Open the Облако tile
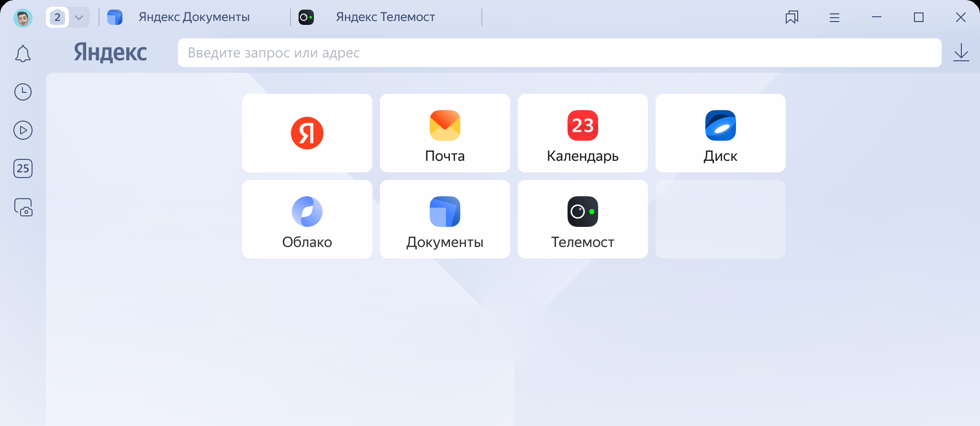The height and width of the screenshot is (426, 980). pyautogui.click(x=307, y=219)
